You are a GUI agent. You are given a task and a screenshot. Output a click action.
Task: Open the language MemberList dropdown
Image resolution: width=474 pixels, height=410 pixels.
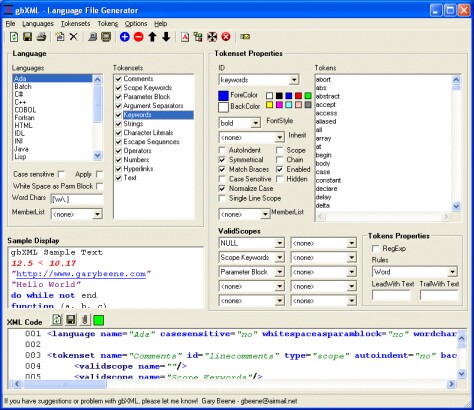coord(97,214)
